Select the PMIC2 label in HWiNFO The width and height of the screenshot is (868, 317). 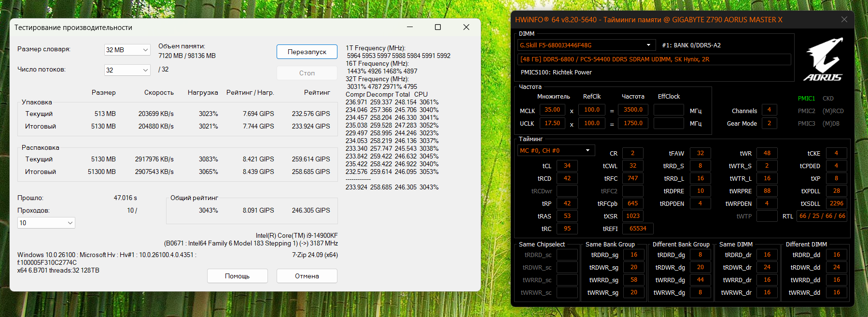point(806,111)
